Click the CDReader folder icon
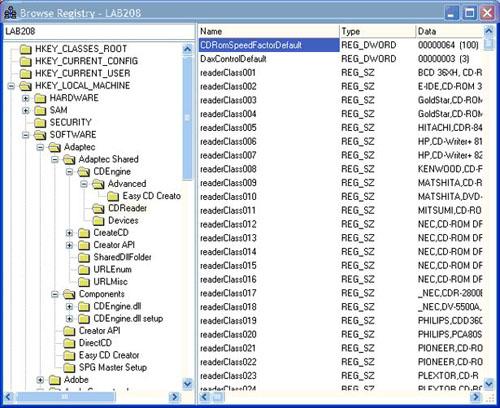The image size is (500, 408). click(99, 209)
